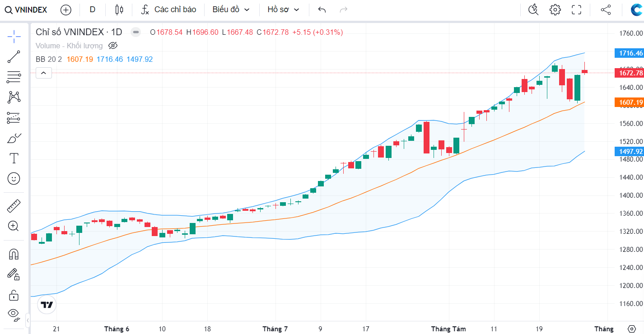This screenshot has width=644, height=334.
Task: Click BB lower value 1497.92 in legend
Action: [x=140, y=59]
